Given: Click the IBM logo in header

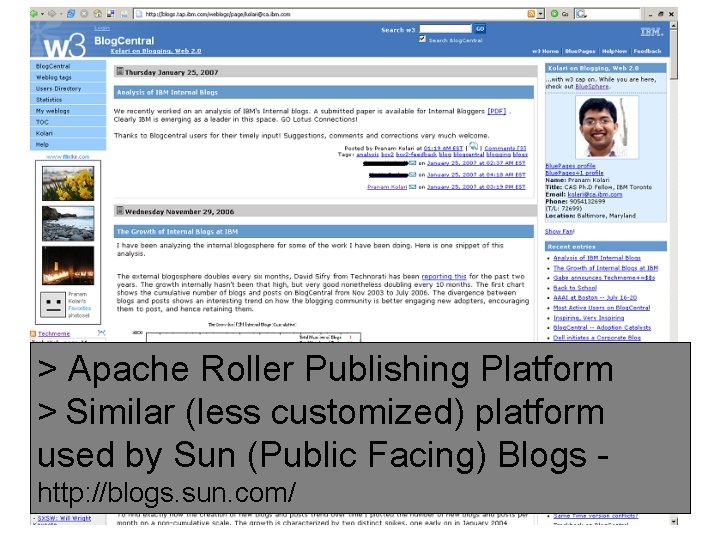Looking at the screenshot, I should pos(652,32).
